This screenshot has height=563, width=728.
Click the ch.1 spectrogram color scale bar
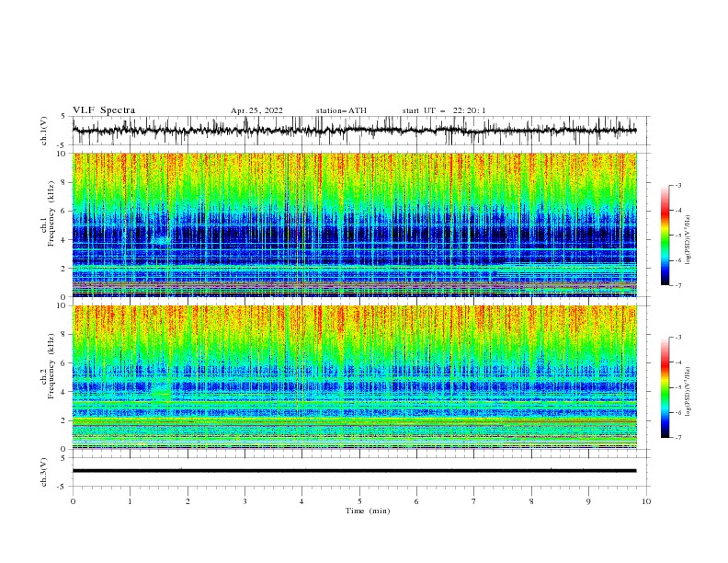[x=665, y=236]
